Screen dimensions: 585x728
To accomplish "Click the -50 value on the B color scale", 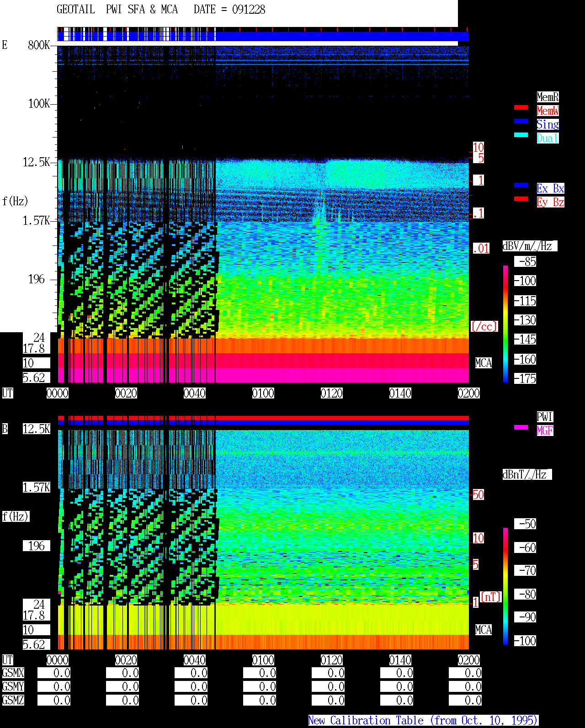I will click(526, 524).
